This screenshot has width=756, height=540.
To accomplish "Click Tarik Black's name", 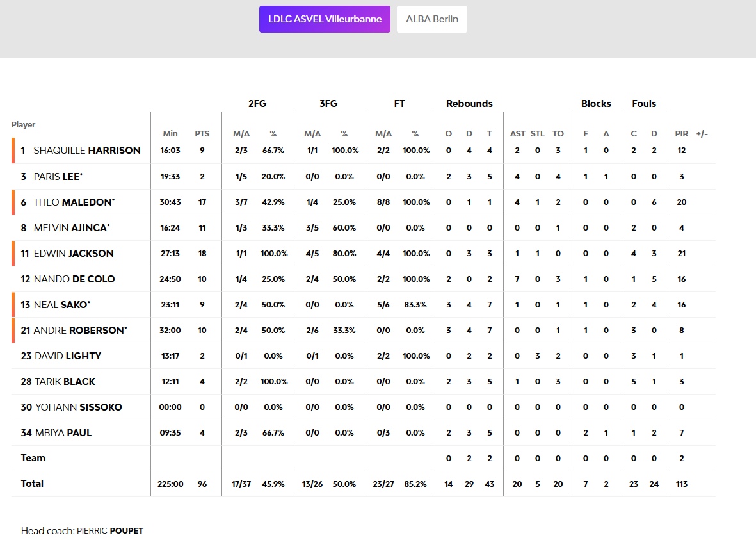I will pos(65,381).
